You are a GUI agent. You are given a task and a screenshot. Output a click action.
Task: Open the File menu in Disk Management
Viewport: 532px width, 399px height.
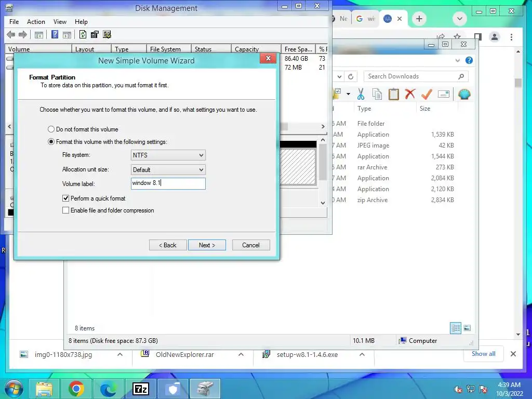pos(14,22)
